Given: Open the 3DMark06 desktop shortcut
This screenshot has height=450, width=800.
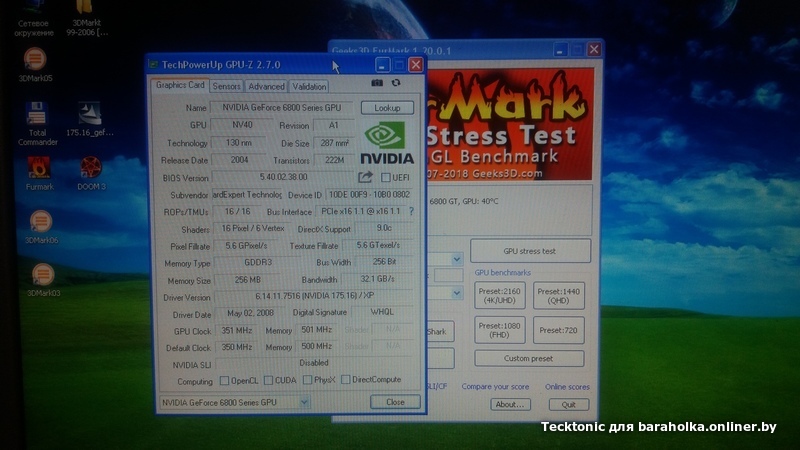Looking at the screenshot, I should [x=41, y=228].
